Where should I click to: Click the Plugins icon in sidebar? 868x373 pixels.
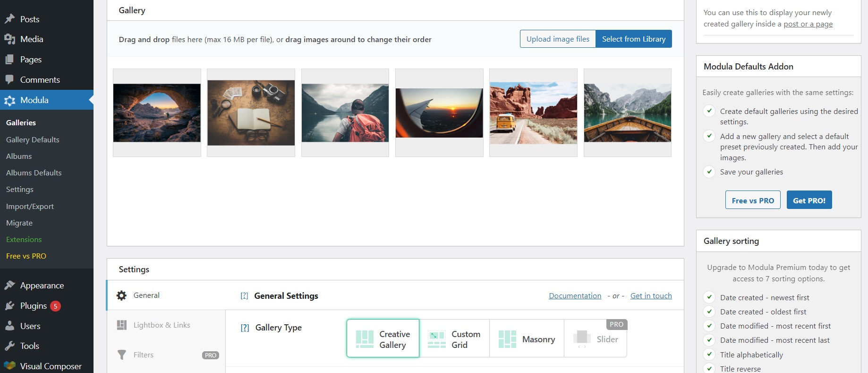click(9, 306)
